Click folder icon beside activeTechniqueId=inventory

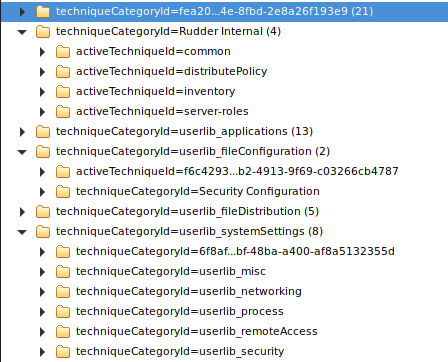[x=63, y=92]
